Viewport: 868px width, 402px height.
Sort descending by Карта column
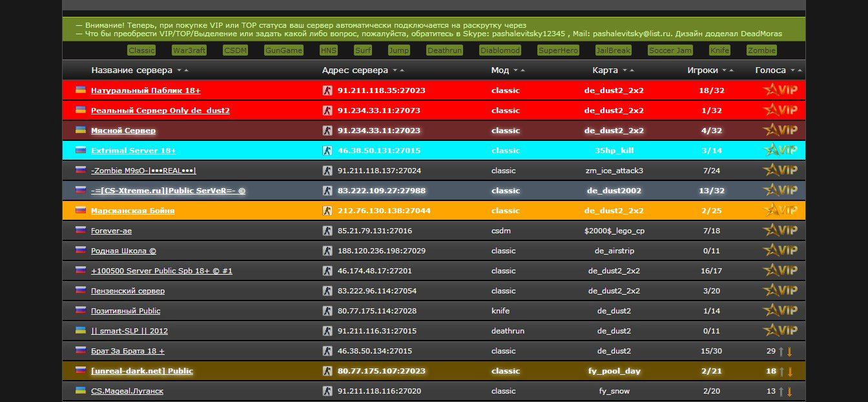(625, 70)
